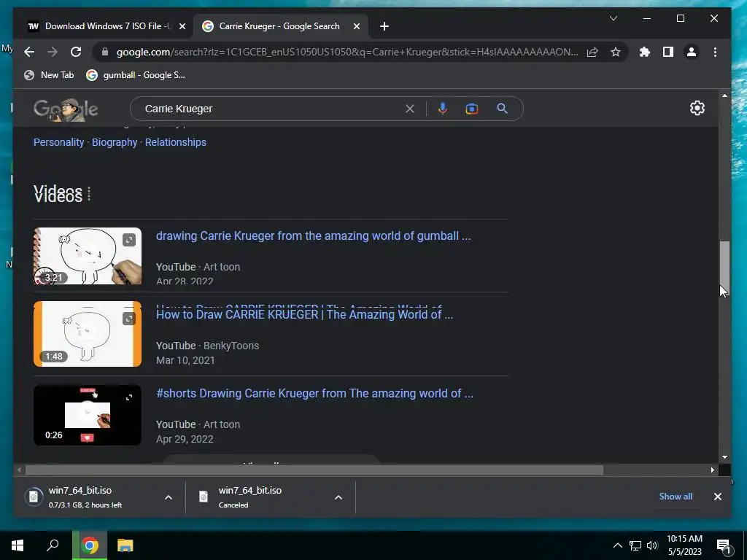Open volume control tray icon
The width and height of the screenshot is (747, 560).
click(652, 545)
